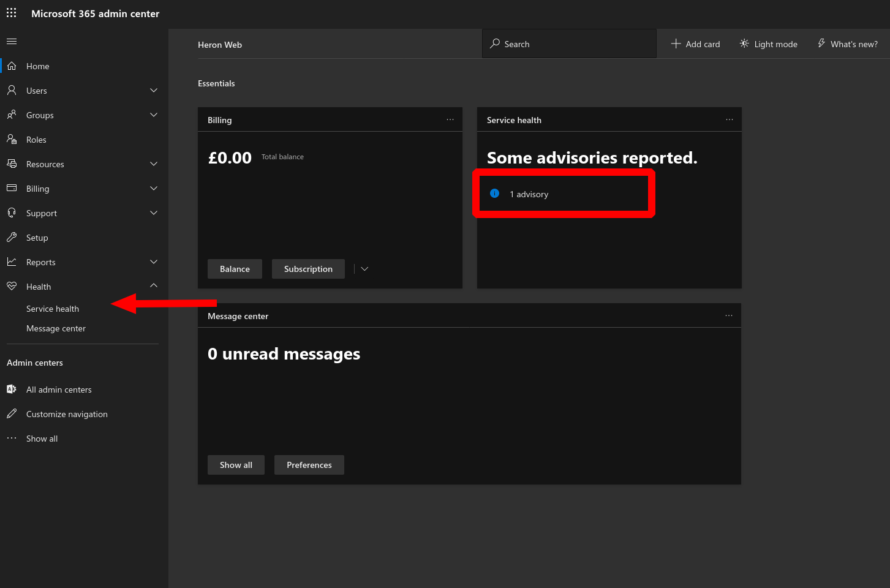Screen dimensions: 890x588
Task: Click the Groups people icon
Action: 12,115
